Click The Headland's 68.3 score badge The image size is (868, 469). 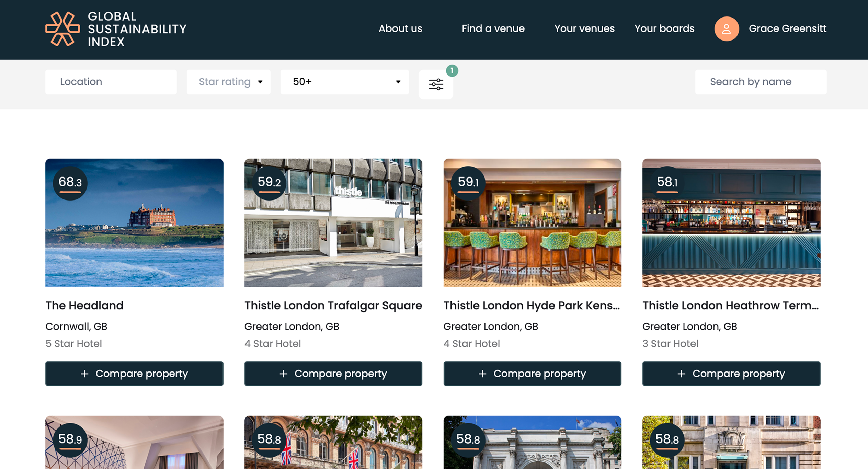click(x=70, y=183)
